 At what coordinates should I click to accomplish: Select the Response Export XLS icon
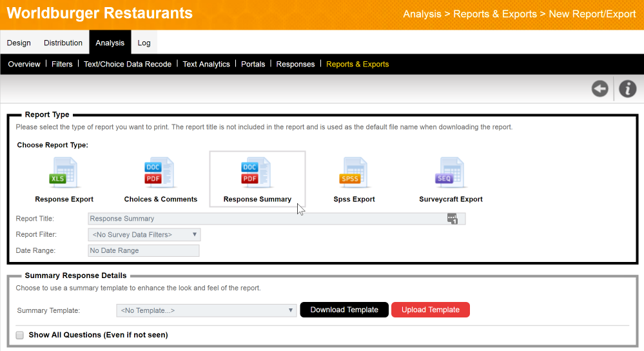pos(64,173)
